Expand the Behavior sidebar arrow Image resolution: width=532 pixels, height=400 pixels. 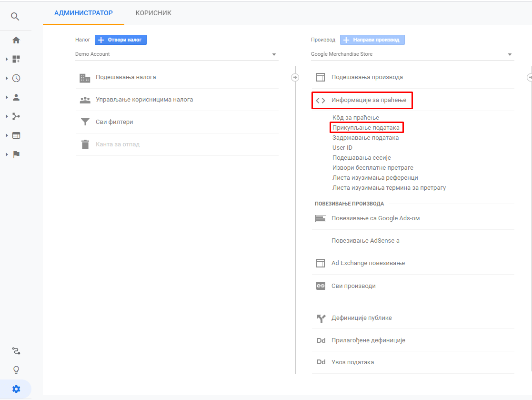[7, 135]
